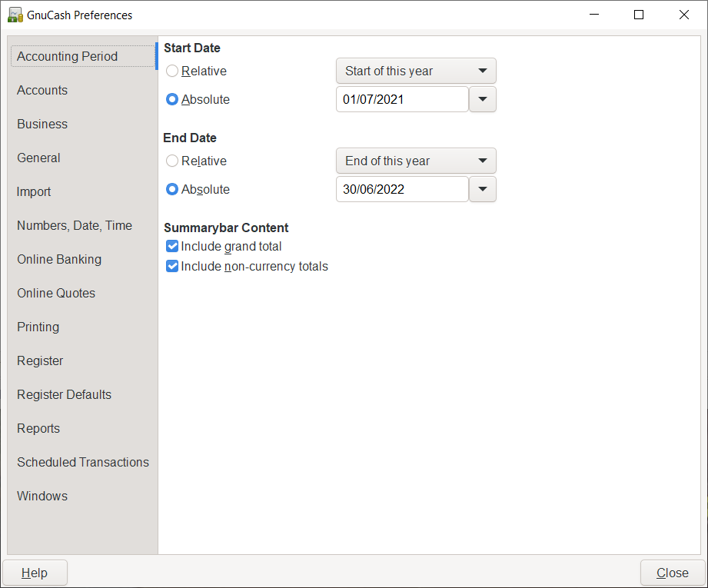The height and width of the screenshot is (588, 708).
Task: Uncheck Include non-currency totals
Action: coord(172,267)
